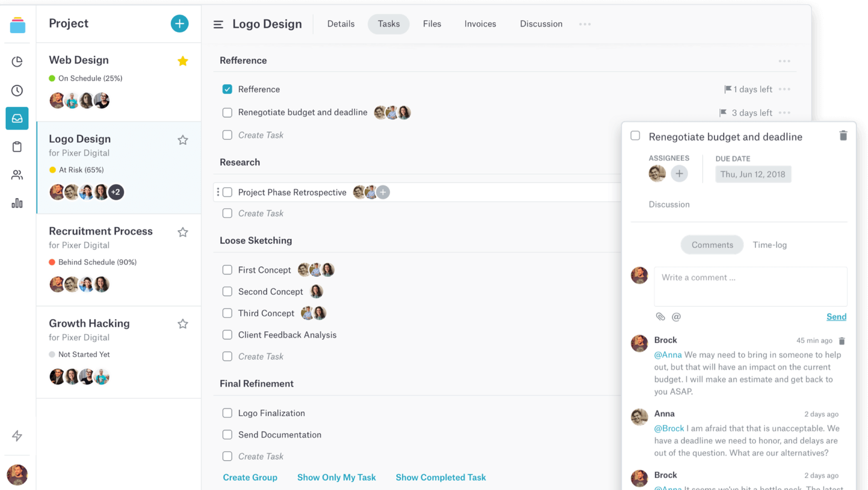868x490 pixels.
Task: Expand the hamburger menu beside Logo Design
Action: (218, 24)
